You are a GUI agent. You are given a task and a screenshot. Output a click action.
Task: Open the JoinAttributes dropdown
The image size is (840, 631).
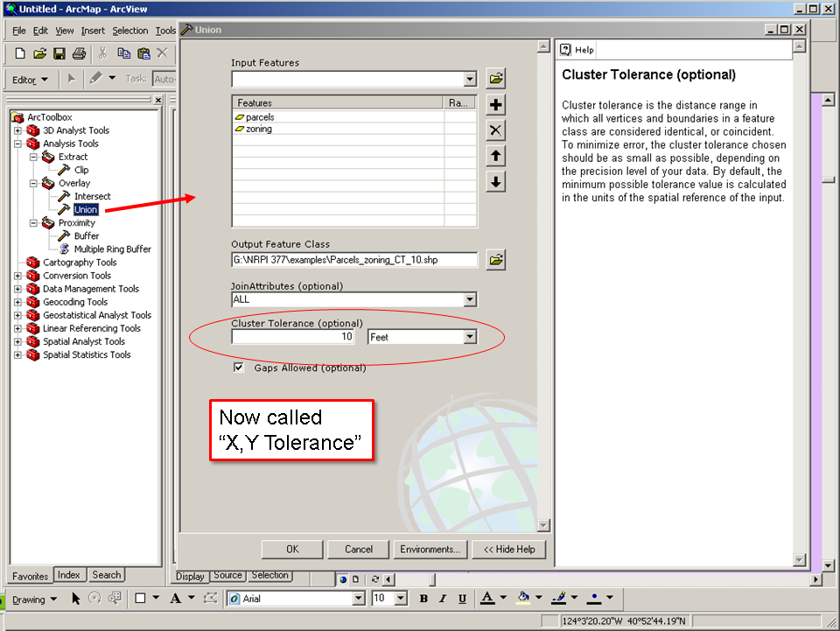[x=470, y=299]
